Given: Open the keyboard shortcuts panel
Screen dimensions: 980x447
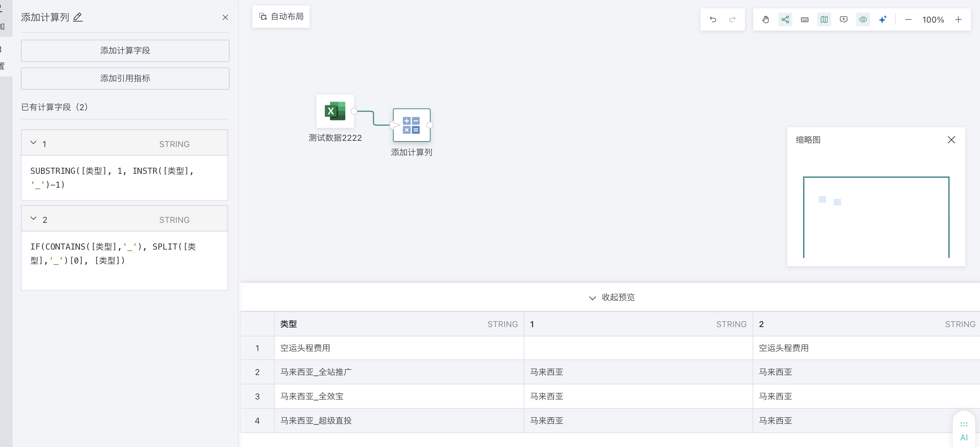Looking at the screenshot, I should pyautogui.click(x=804, y=19).
